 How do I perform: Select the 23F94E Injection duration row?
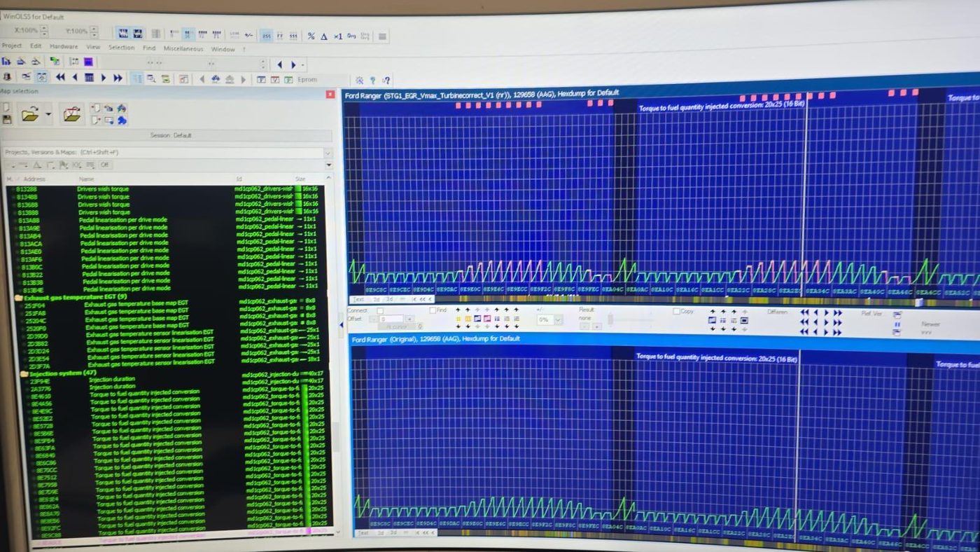point(176,379)
